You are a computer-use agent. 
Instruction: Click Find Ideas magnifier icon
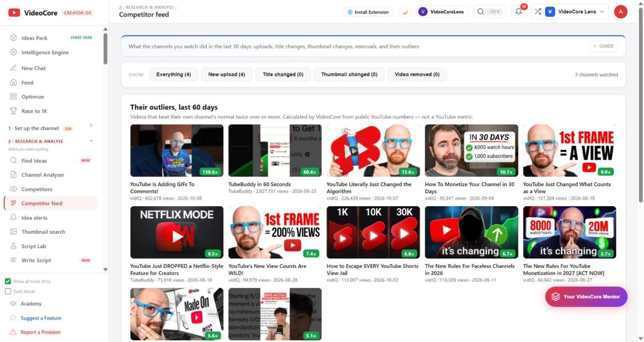coord(13,161)
